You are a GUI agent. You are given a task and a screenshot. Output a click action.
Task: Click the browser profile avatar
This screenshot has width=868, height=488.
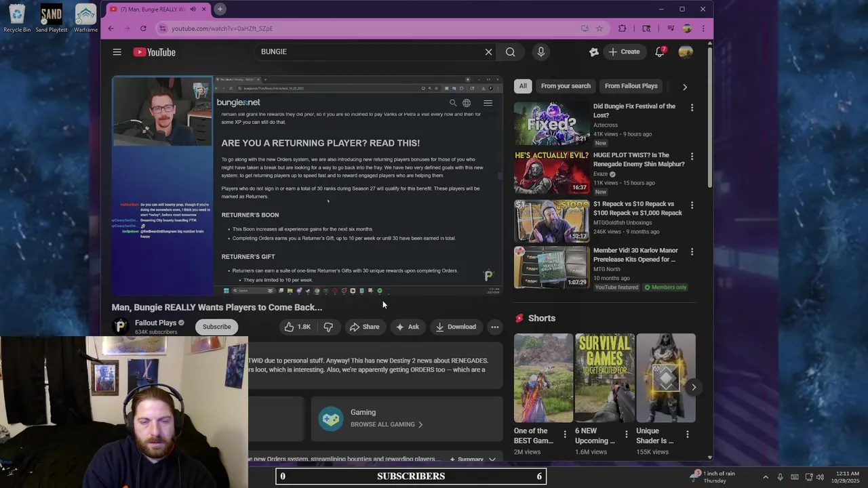click(686, 28)
